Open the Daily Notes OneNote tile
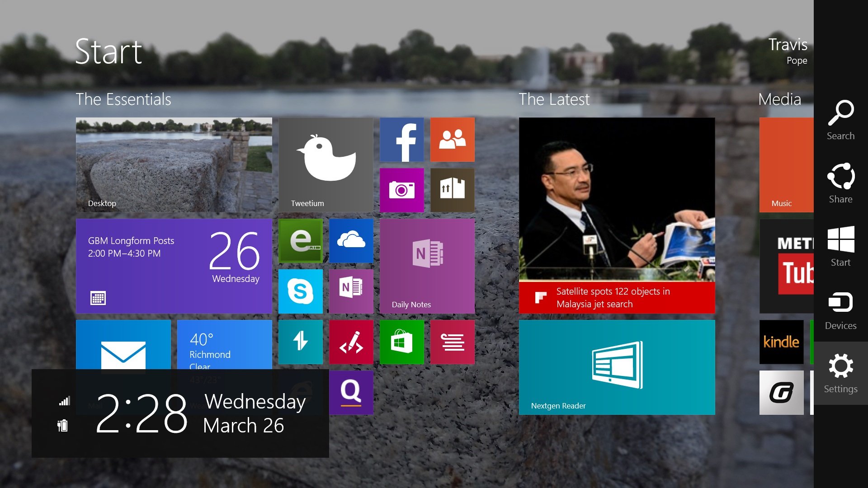 coord(427,266)
